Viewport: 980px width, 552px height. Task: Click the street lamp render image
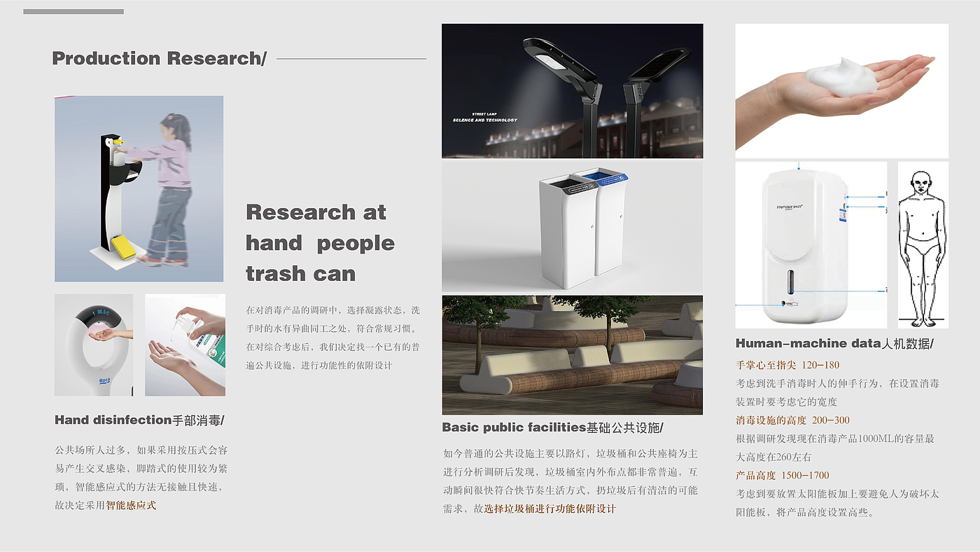(572, 91)
